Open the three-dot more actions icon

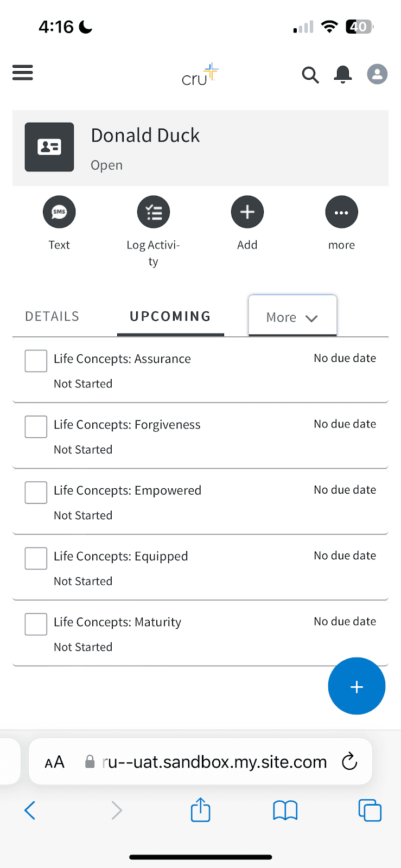[341, 212]
